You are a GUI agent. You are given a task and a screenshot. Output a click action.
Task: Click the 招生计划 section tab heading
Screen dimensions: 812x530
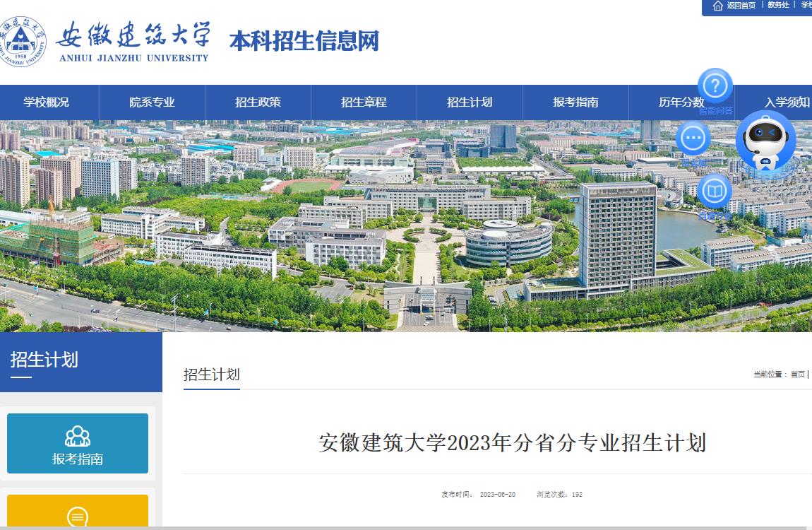pos(211,375)
